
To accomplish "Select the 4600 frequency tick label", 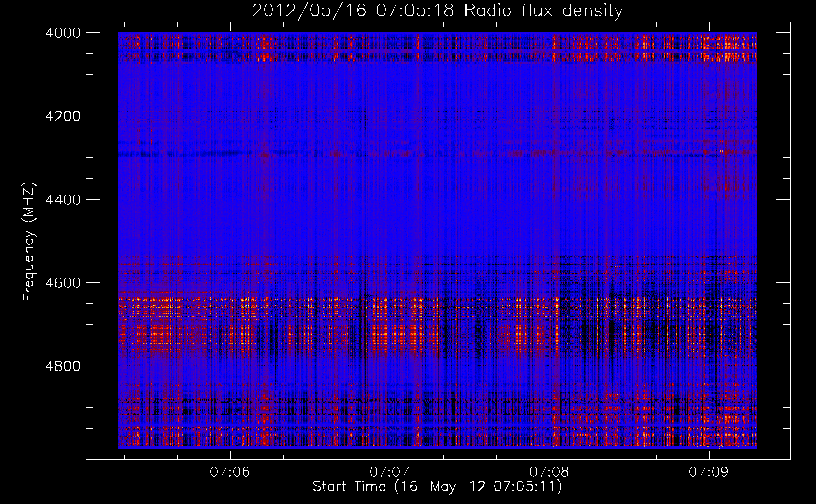I will pos(63,283).
